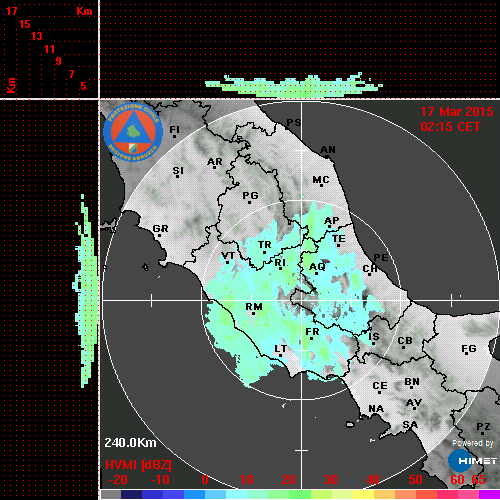This screenshot has width=500, height=500.
Task: Select the FG city label
Action: click(x=468, y=349)
